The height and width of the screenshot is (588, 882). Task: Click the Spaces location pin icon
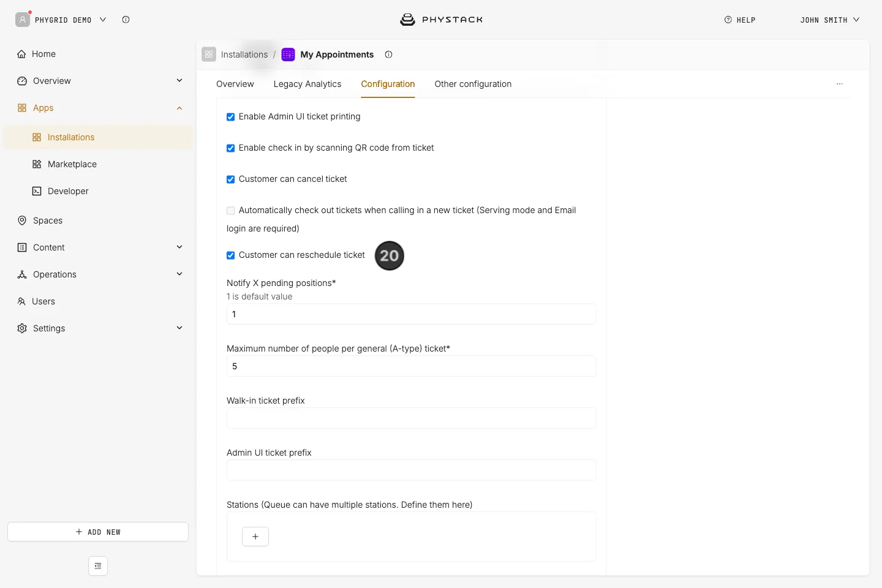click(22, 221)
